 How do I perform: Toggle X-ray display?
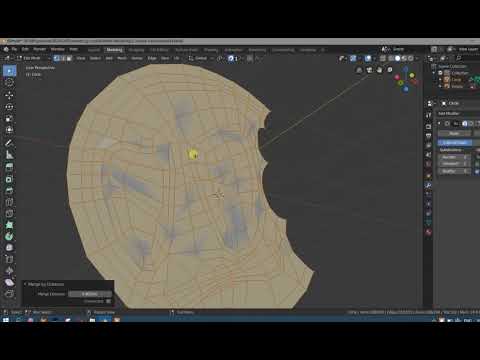(x=383, y=58)
